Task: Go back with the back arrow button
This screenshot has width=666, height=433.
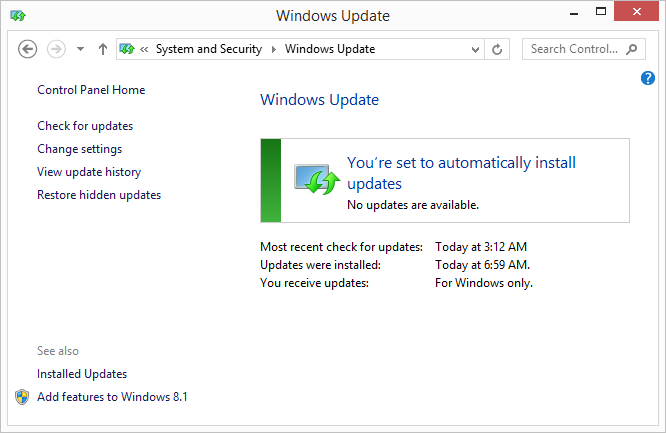Action: tap(28, 49)
